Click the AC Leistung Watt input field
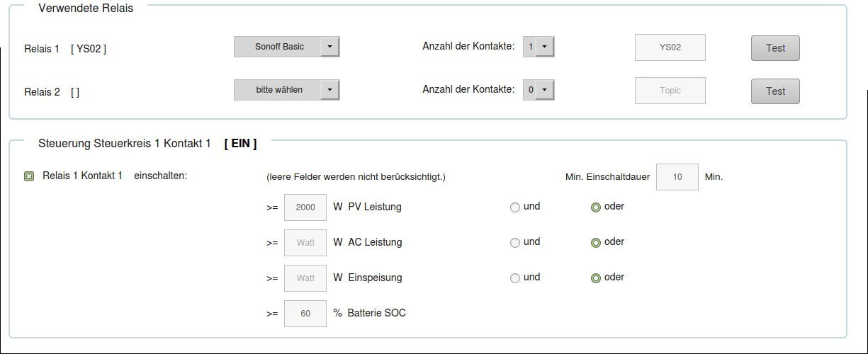The width and height of the screenshot is (868, 354). coord(305,243)
